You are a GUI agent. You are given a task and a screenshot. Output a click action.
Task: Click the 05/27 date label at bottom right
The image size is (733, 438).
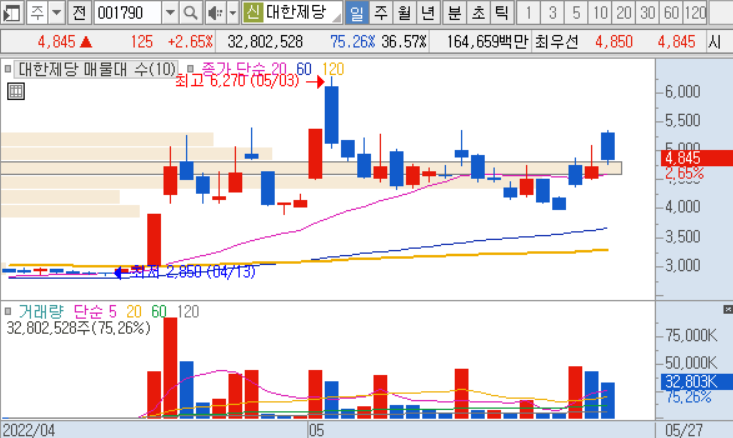pos(684,430)
